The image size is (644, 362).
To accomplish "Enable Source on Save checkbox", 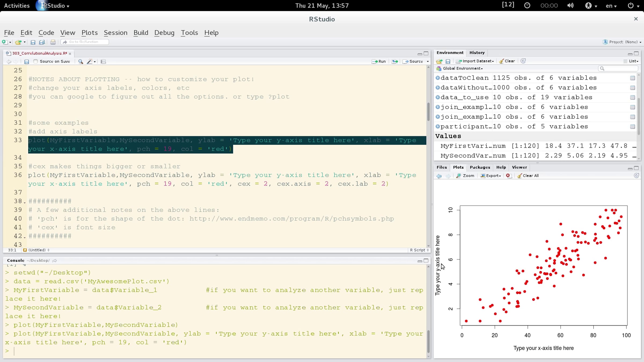I will point(36,61).
